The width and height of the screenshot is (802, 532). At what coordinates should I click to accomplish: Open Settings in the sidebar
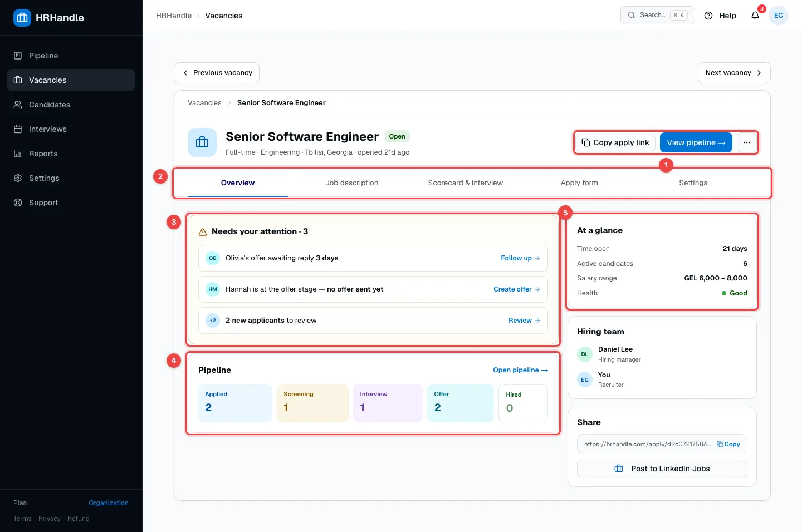71,178
